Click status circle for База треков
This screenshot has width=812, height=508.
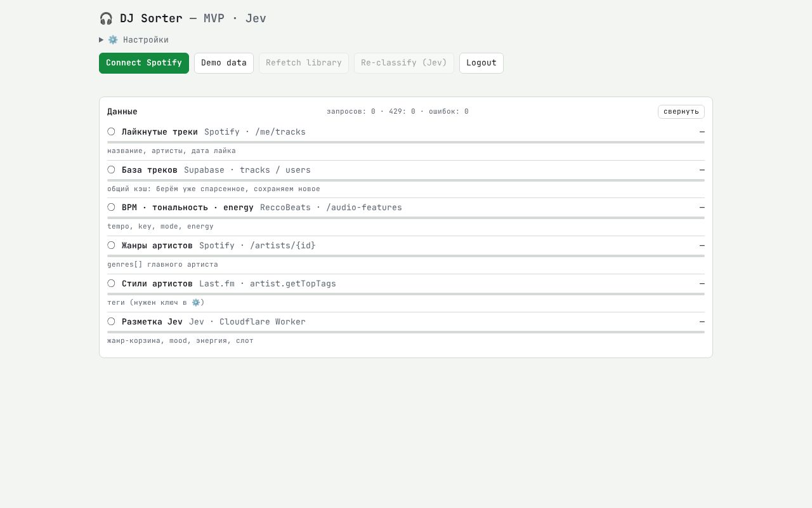111,170
